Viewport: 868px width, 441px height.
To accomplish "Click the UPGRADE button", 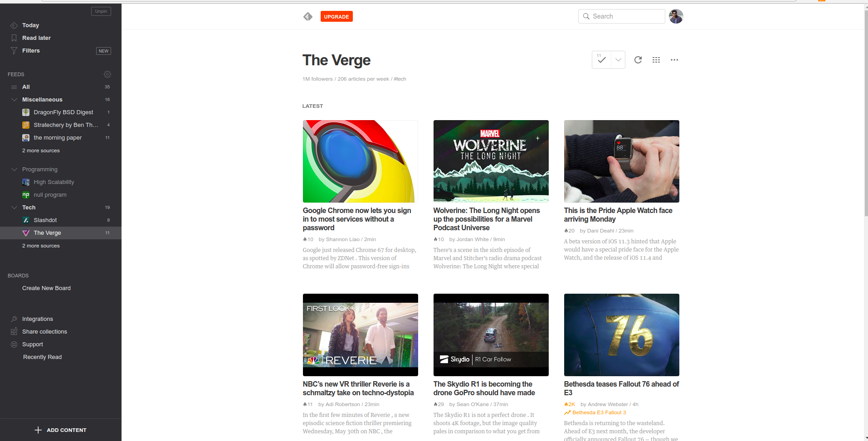I will coord(336,17).
